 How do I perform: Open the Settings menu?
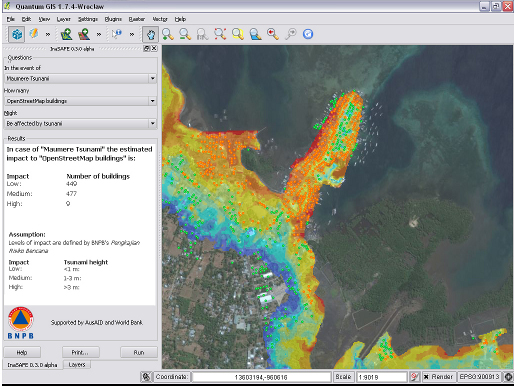click(88, 19)
